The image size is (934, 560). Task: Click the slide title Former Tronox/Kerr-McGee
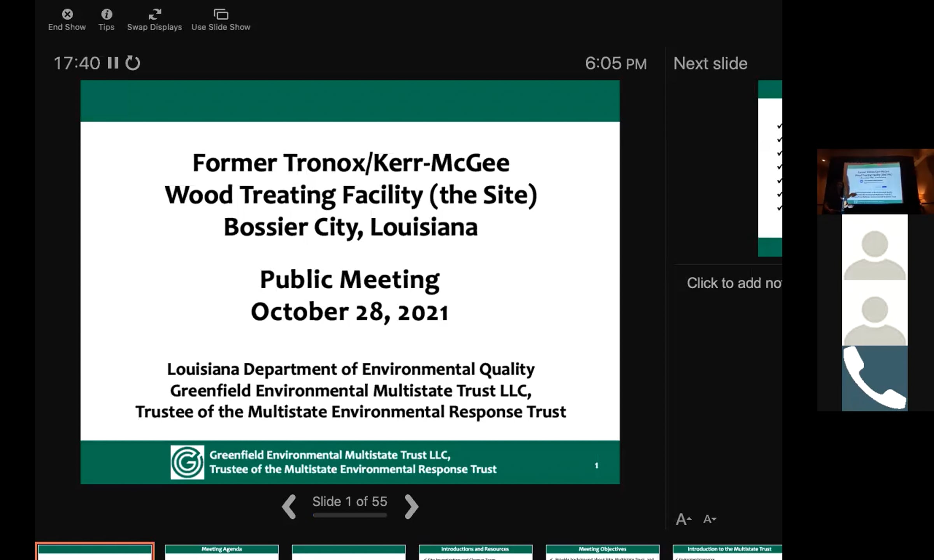351,163
